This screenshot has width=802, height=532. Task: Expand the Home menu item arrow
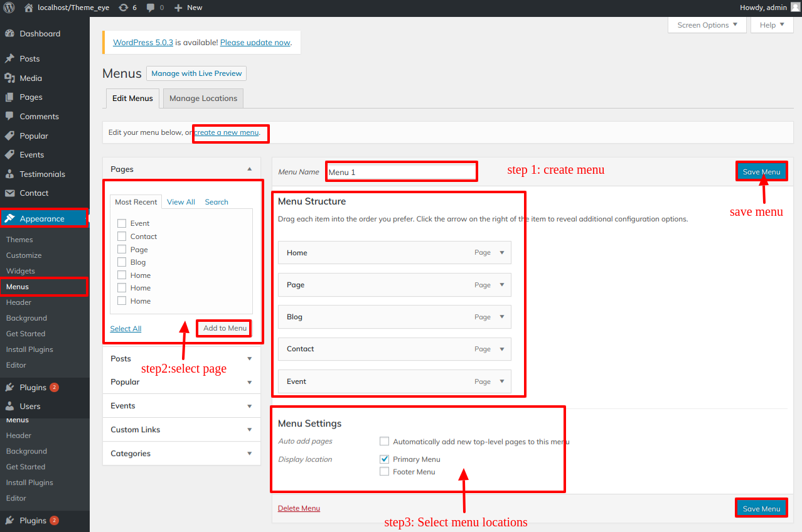click(502, 253)
